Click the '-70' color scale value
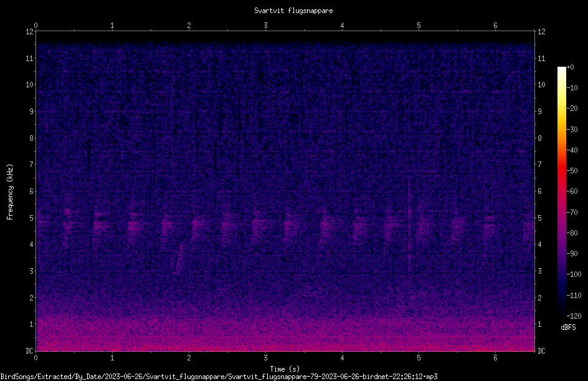The height and width of the screenshot is (381, 588). pyautogui.click(x=572, y=213)
